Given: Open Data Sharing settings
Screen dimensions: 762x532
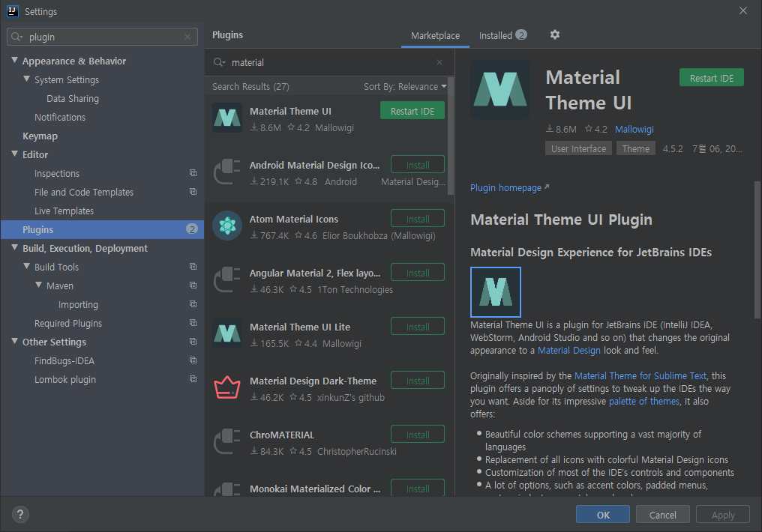Looking at the screenshot, I should pyautogui.click(x=73, y=99).
